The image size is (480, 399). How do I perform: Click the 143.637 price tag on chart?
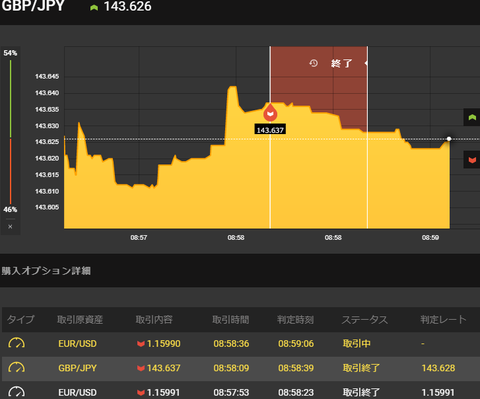(270, 130)
